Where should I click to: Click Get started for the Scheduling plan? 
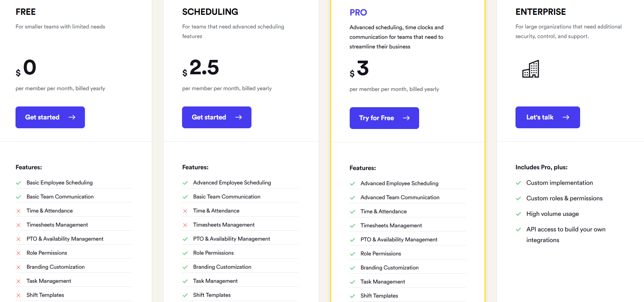point(216,117)
